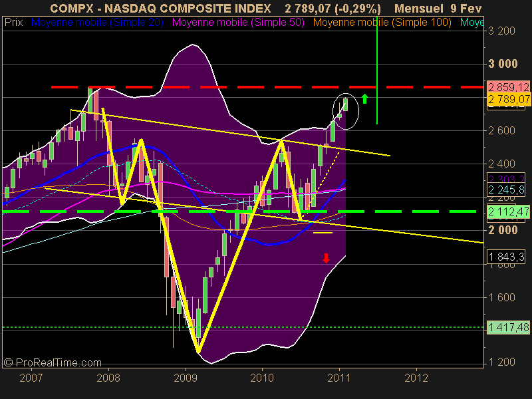Click the 2 000 axis label
Screen dimensions: 532x399
503,230
